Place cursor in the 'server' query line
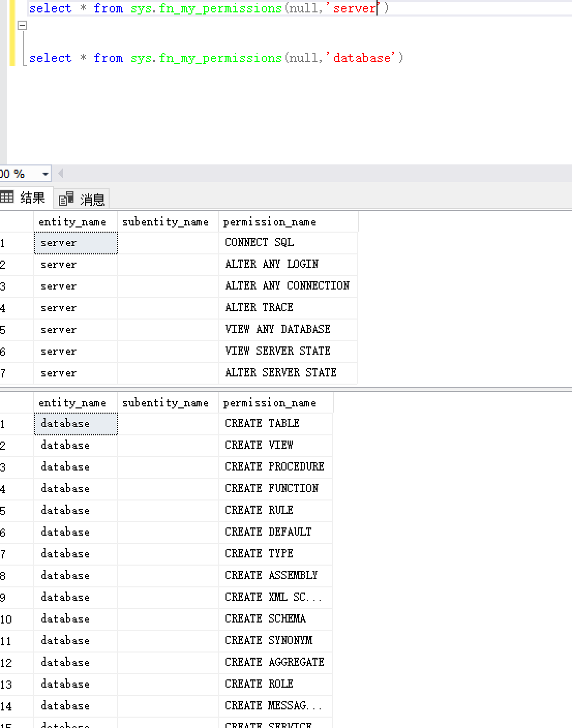The height and width of the screenshot is (728, 572). coord(208,8)
